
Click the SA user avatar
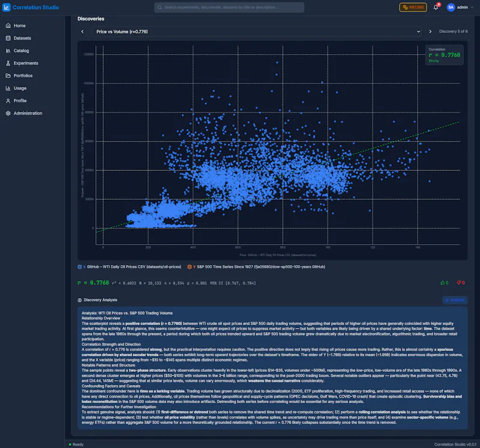pyautogui.click(x=451, y=7)
